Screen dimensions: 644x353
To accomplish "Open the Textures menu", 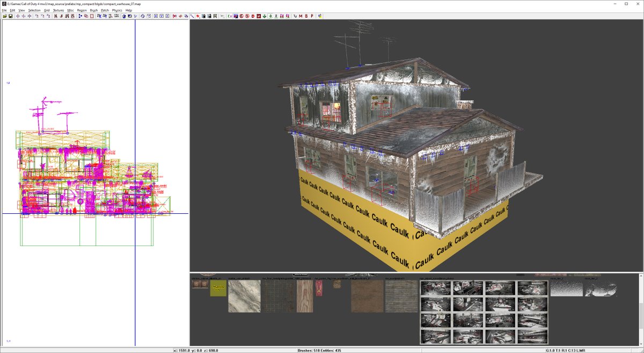I will (58, 10).
